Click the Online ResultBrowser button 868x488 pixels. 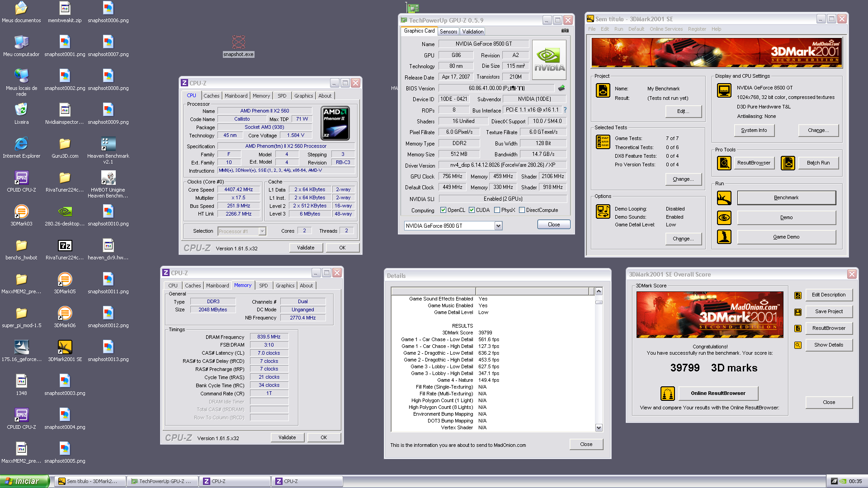(718, 394)
